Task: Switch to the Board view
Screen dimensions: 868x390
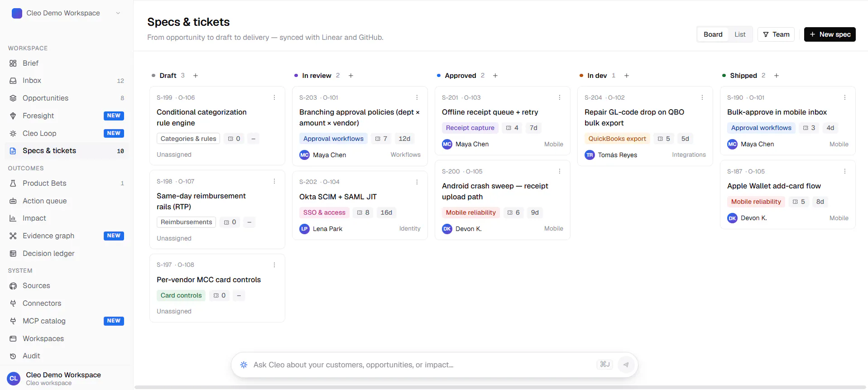Action: pos(713,34)
